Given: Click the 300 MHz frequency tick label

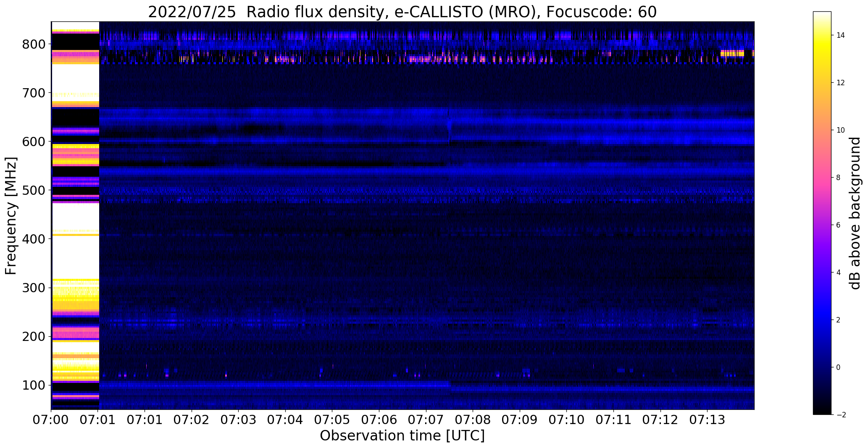Looking at the screenshot, I should click(34, 288).
